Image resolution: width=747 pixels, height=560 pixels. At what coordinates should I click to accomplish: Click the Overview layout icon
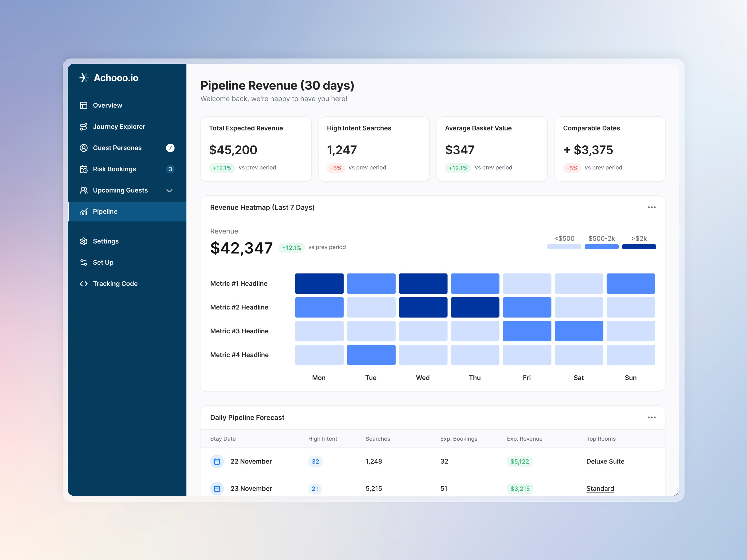[x=83, y=105]
